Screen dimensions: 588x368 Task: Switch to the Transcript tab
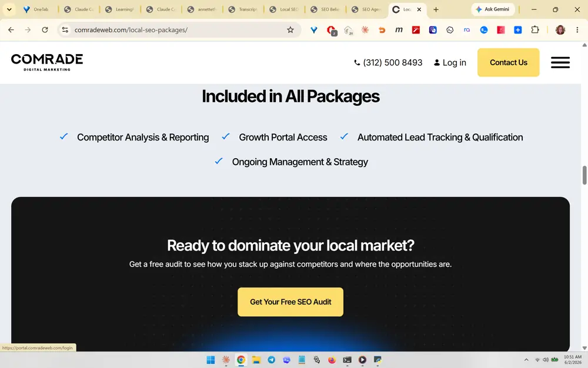pos(243,9)
